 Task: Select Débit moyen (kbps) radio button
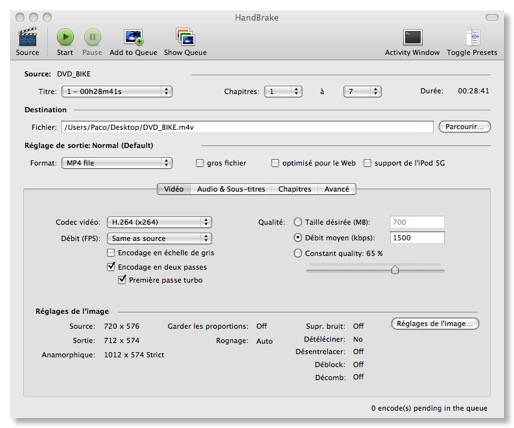(298, 238)
